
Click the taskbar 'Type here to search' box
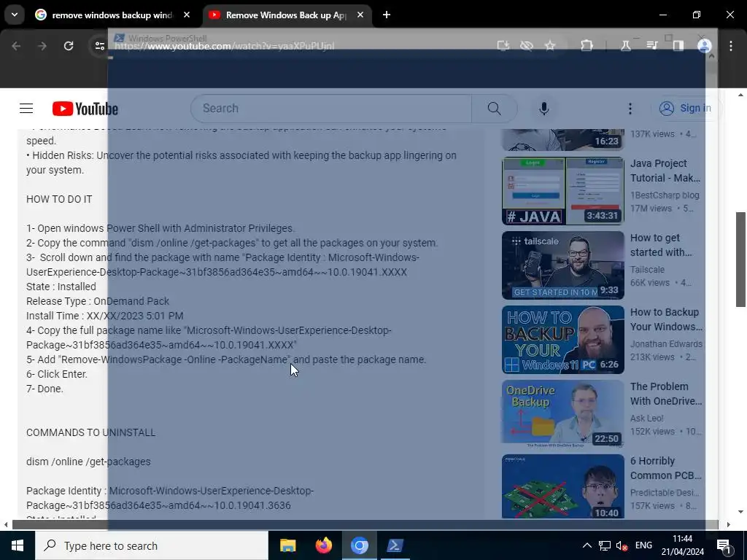coord(152,545)
